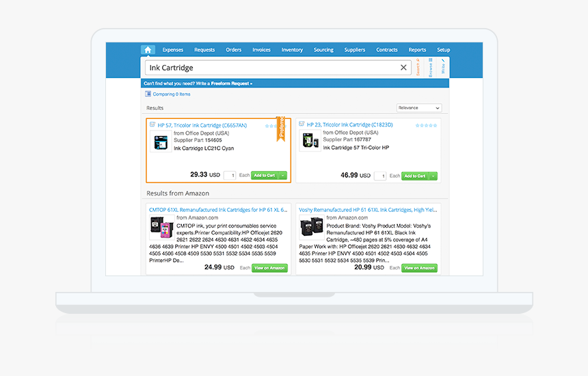Select the vertical Search tab
This screenshot has height=376, width=588.
coord(418,67)
